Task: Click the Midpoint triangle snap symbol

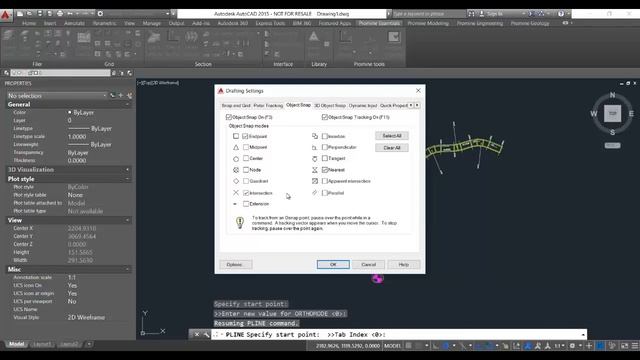Action: click(236, 147)
